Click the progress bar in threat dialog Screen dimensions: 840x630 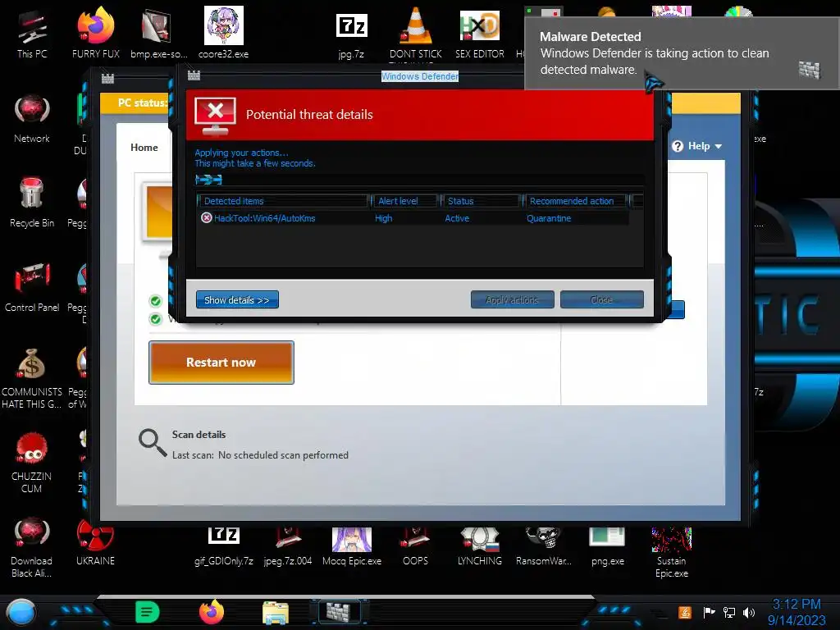tap(419, 180)
